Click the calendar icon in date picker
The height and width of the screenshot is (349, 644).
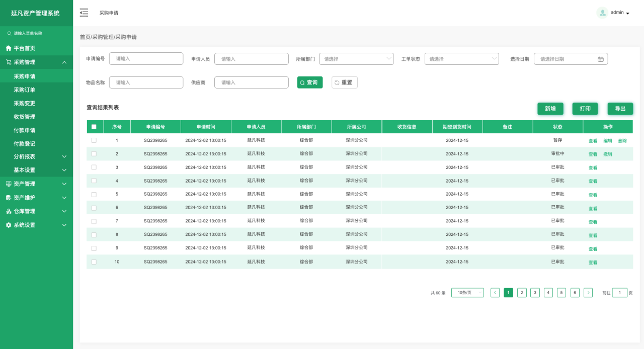tap(600, 59)
